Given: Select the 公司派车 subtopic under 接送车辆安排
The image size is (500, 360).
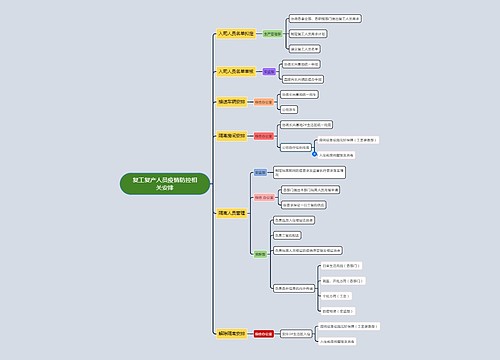Looking at the screenshot, I should [x=289, y=109].
